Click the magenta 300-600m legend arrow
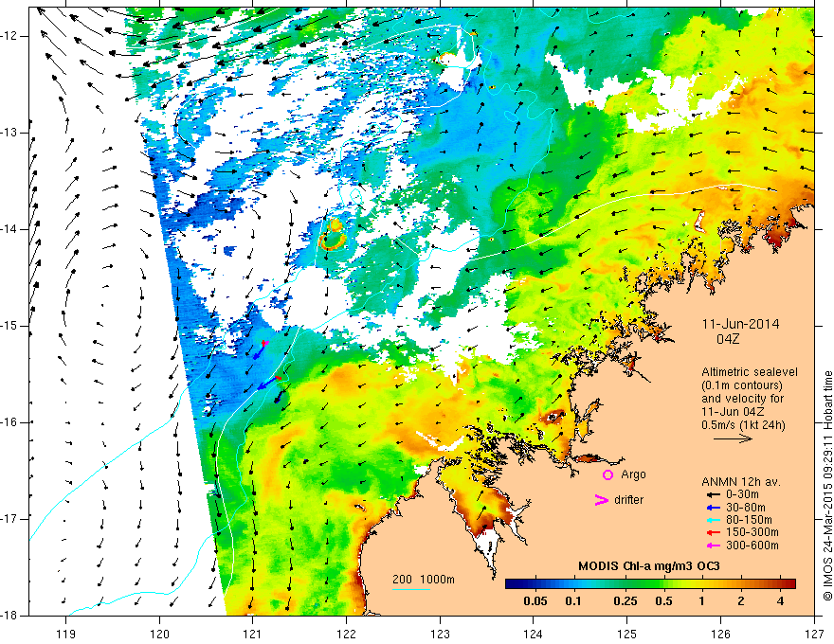The height and width of the screenshot is (644, 834). tap(712, 546)
